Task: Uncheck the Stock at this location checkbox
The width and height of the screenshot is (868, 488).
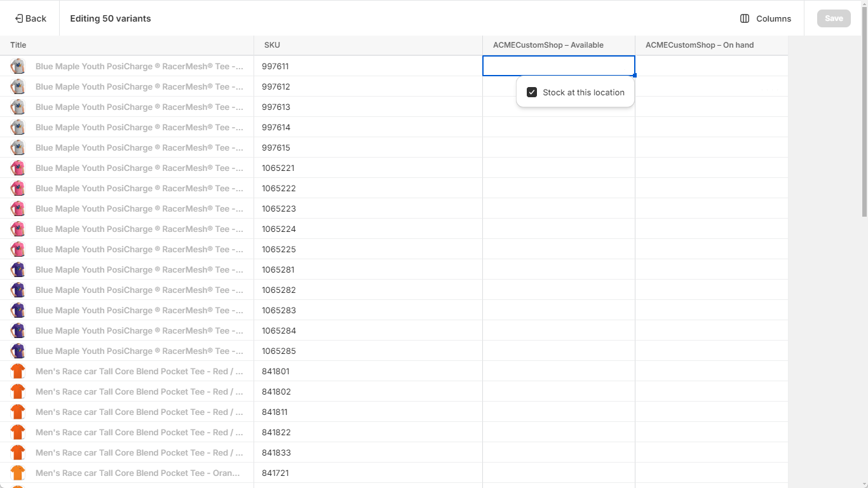Action: tap(532, 91)
